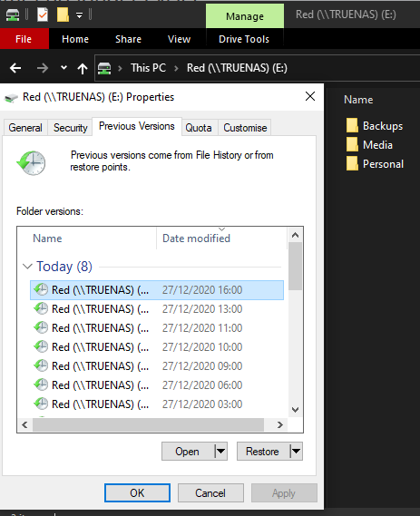The image size is (420, 516).
Task: Click the list scroll up arrow
Action: pos(295,235)
